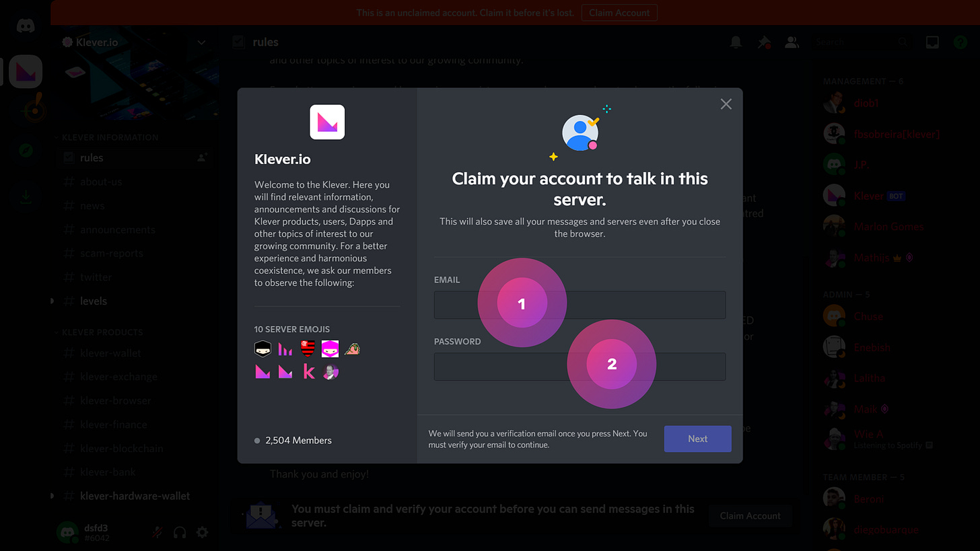Collapse KLEVER INFORMATION category
This screenshot has height=551, width=980.
click(109, 137)
